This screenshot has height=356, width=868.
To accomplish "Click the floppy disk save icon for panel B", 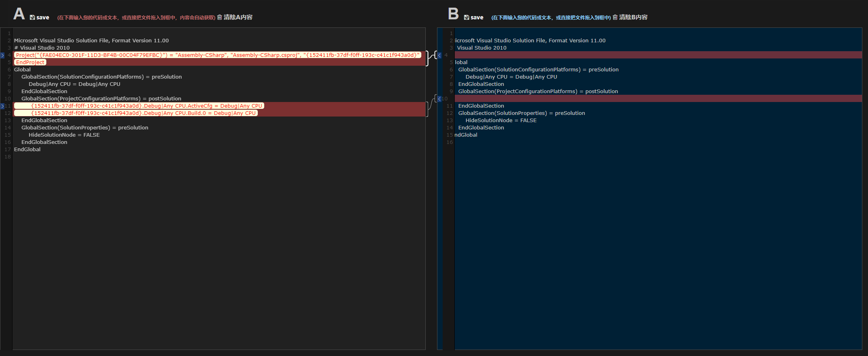I will click(466, 17).
